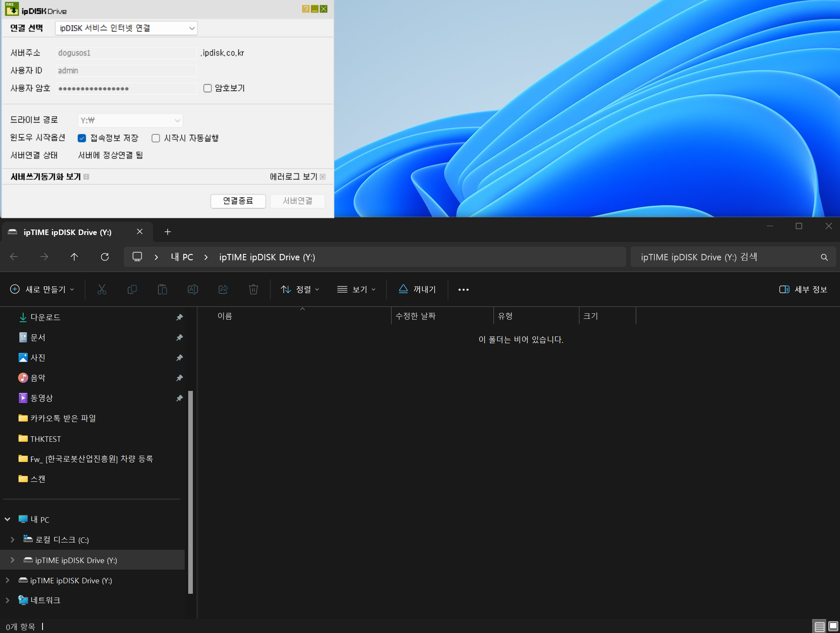Click the up-arrow parent folder icon

[75, 257]
